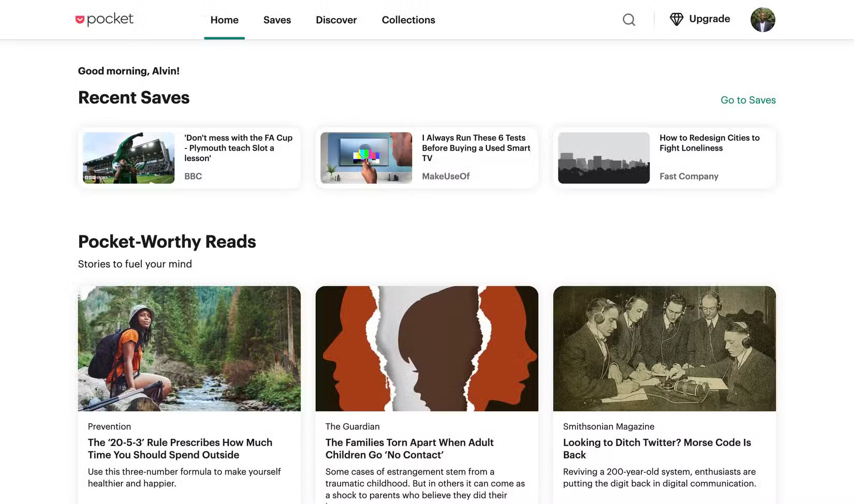Screen dimensions: 854x504
Task: Open the FA Cup Plymouth article thumbnail
Action: (x=128, y=158)
